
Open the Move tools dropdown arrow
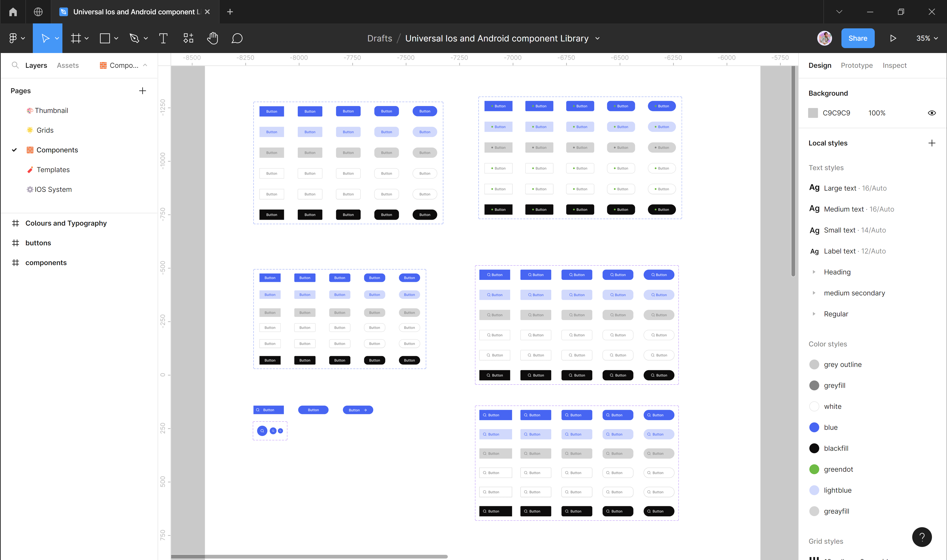pyautogui.click(x=57, y=38)
